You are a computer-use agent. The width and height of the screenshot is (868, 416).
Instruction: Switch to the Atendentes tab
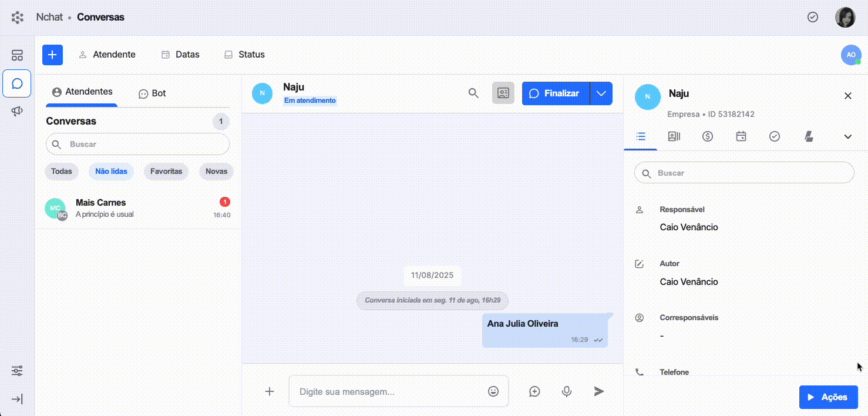click(82, 92)
